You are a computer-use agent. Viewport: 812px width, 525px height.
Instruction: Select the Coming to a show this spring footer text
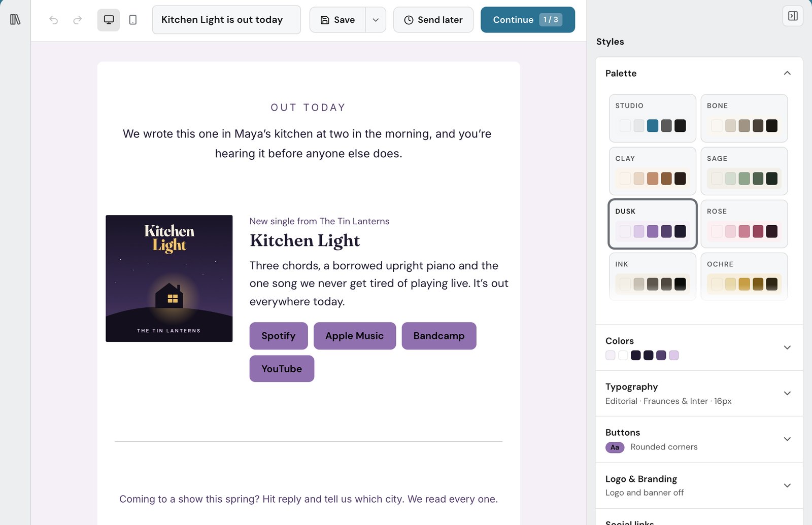pos(309,499)
